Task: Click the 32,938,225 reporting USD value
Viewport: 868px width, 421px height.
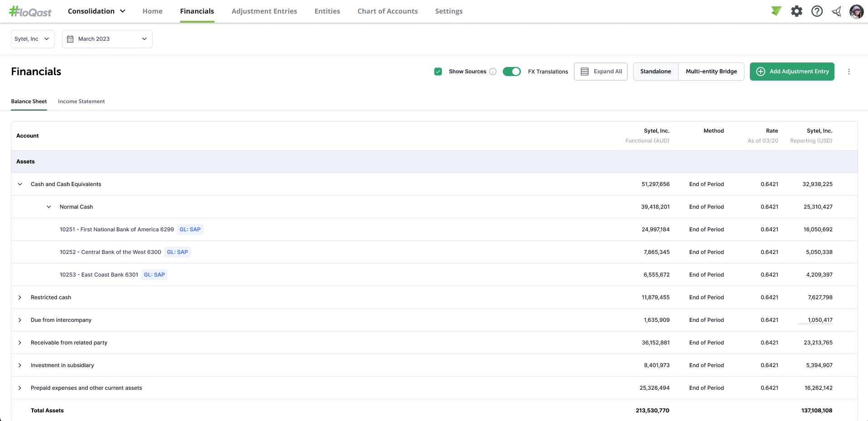Action: point(817,184)
